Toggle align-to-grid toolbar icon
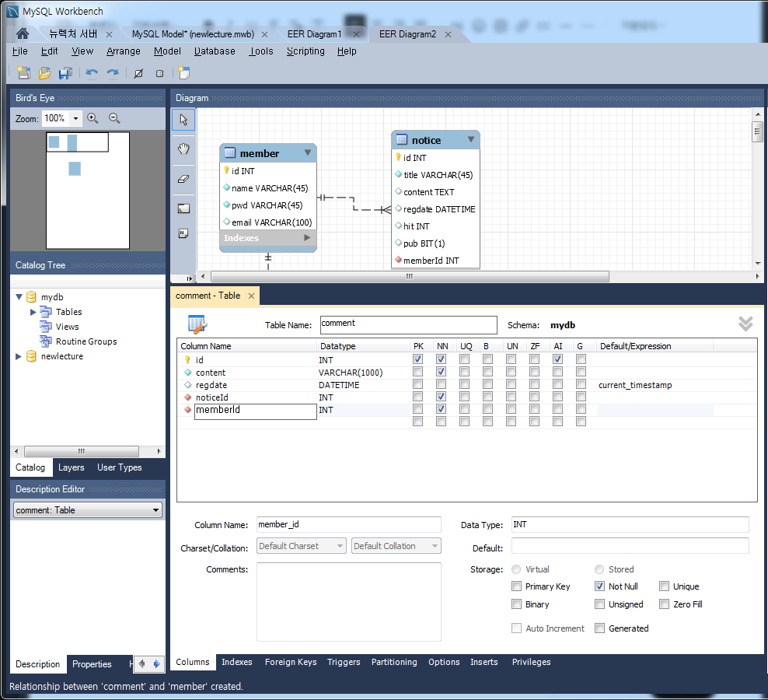Viewport: 768px width, 700px height. [x=159, y=74]
